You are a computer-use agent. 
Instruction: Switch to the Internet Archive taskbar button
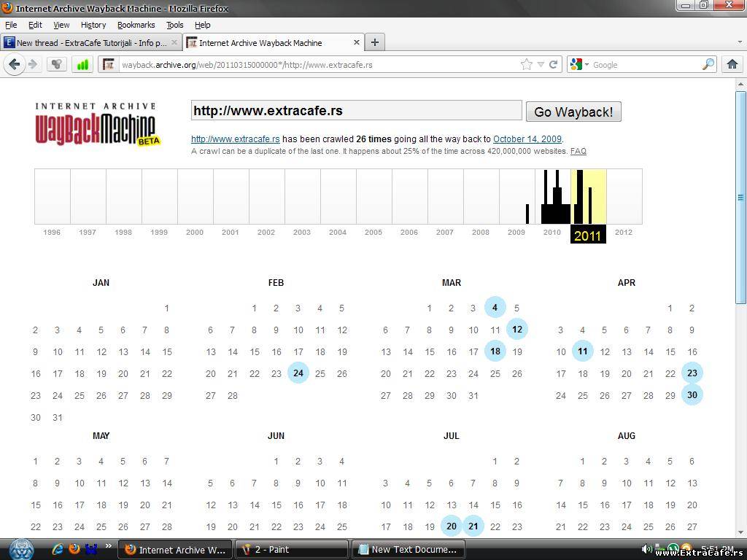tap(175, 550)
